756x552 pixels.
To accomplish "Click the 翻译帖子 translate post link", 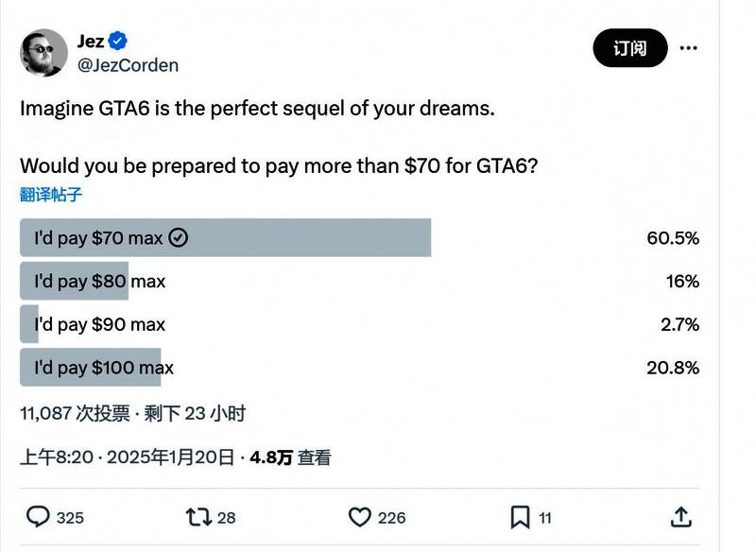I will pos(51,195).
